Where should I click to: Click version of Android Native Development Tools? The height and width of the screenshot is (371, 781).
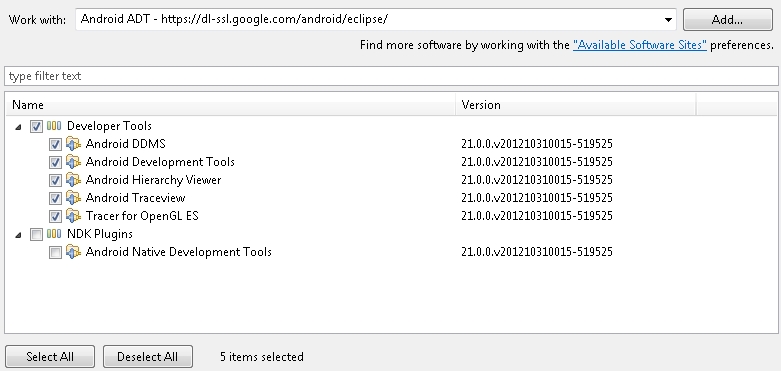click(x=537, y=252)
